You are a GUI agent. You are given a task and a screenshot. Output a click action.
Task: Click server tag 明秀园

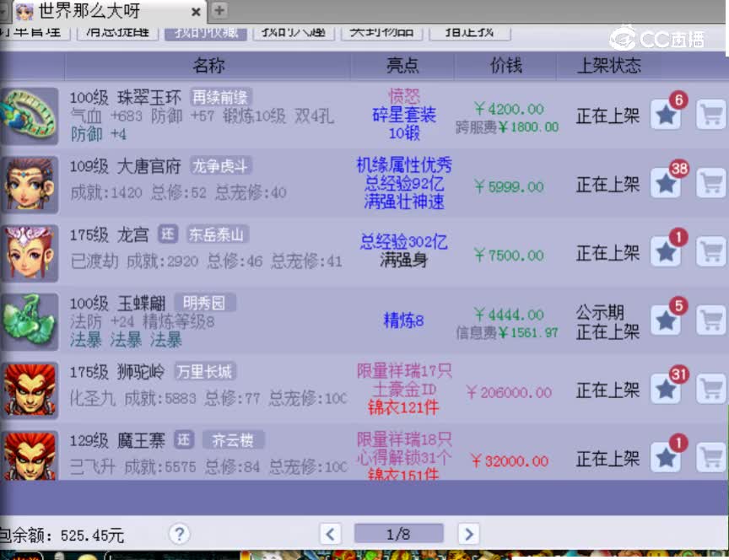coord(205,303)
